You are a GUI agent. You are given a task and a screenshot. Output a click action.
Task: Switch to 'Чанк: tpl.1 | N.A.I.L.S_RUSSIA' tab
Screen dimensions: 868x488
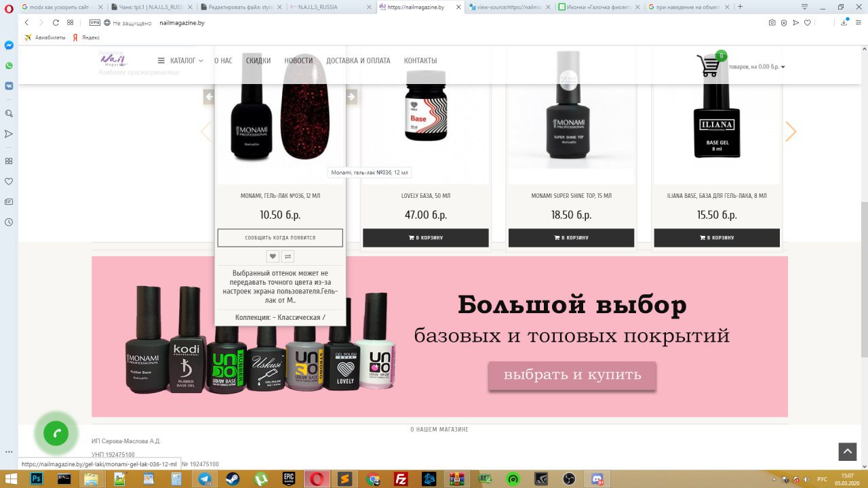pyautogui.click(x=151, y=7)
